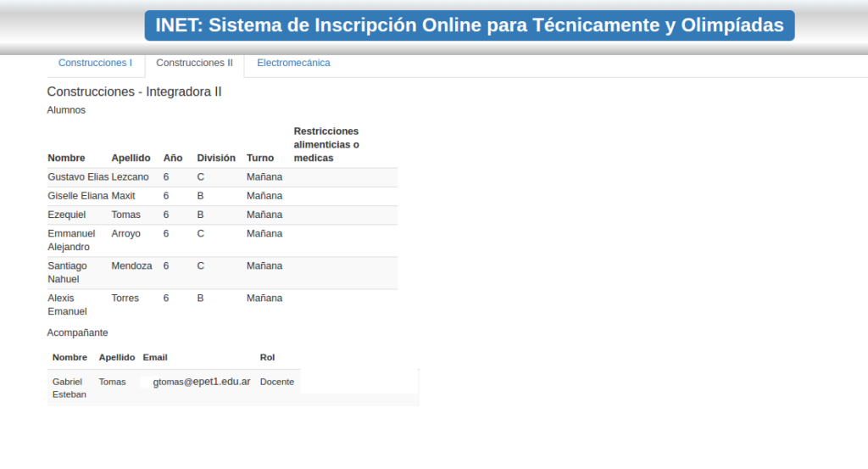Select the surname Torres
Image resolution: width=868 pixels, height=469 pixels.
point(125,298)
